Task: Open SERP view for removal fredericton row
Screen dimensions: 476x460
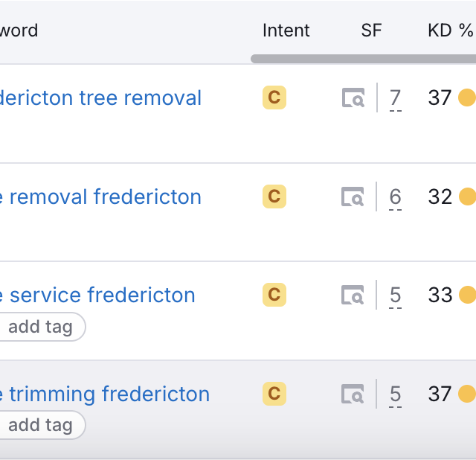Action: pyautogui.click(x=353, y=197)
